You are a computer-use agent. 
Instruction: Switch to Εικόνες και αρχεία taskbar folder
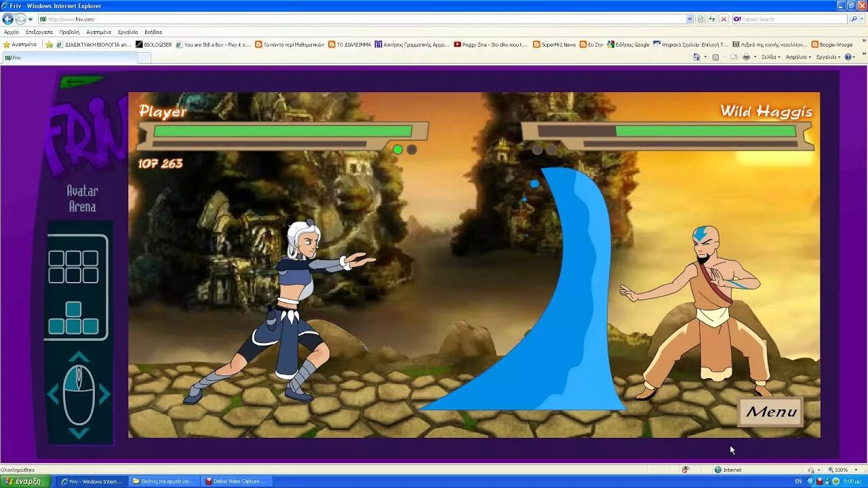coord(164,481)
